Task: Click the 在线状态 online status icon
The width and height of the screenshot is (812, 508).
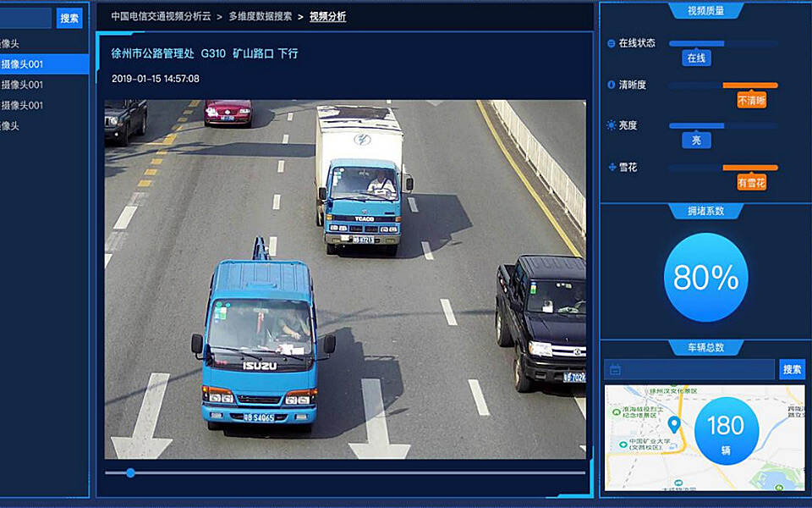Action: (x=611, y=43)
